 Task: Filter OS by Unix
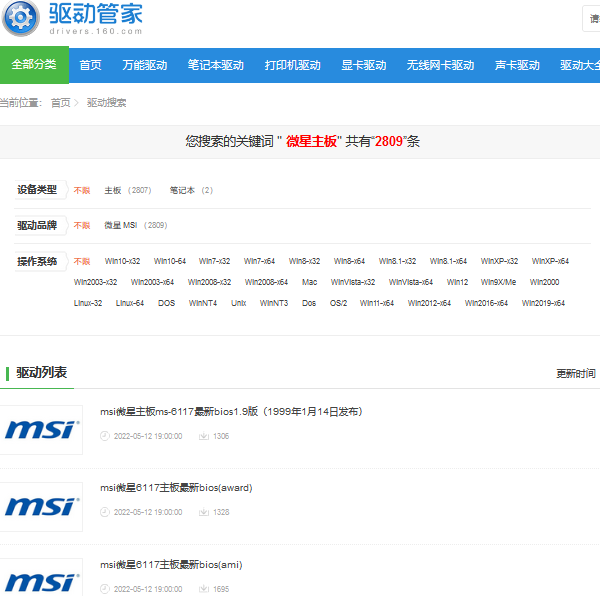pos(238,303)
